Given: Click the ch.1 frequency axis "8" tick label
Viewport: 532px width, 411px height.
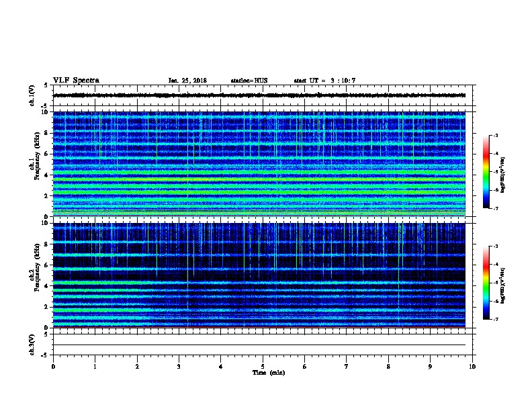Looking at the screenshot, I should (46, 133).
